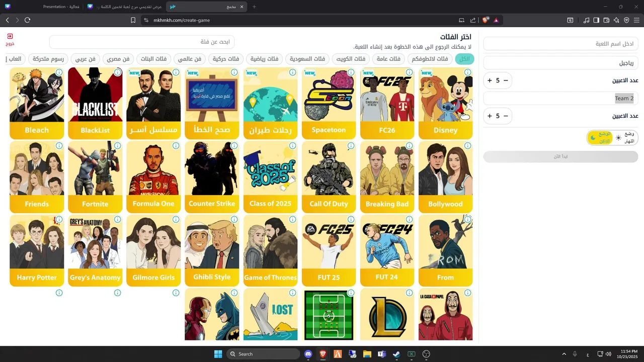Select رسوم متحركة category filter
Screen dimensions: 644x362
tap(48, 59)
